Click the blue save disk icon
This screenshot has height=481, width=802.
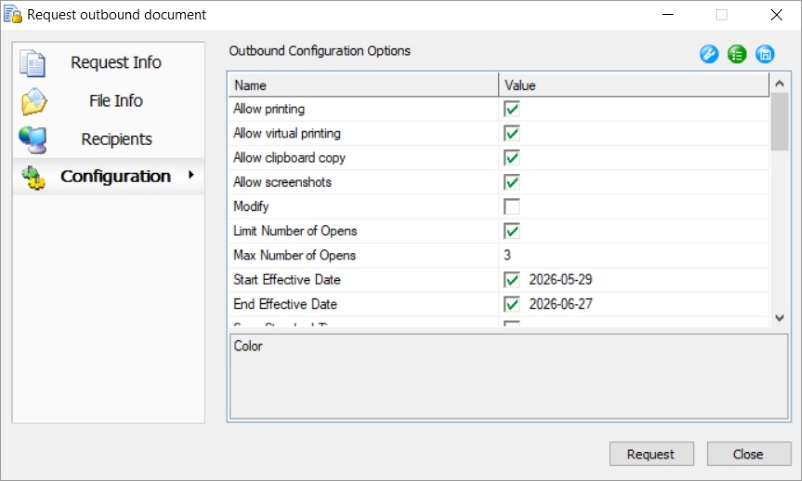point(765,54)
